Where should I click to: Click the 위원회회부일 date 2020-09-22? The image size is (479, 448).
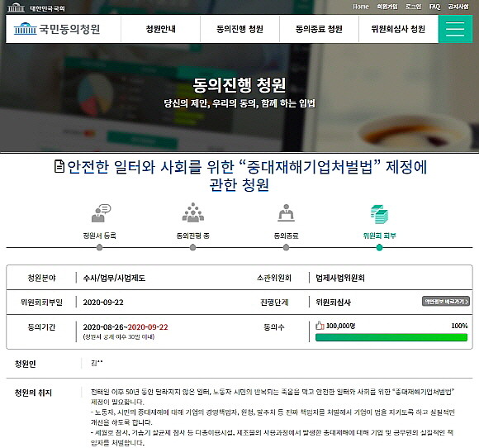103,303
